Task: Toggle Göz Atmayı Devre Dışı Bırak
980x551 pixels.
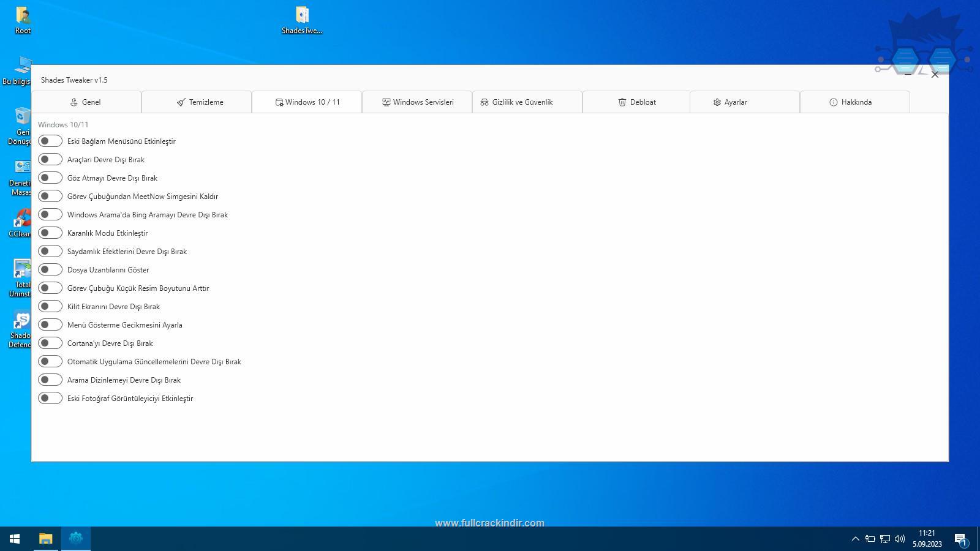Action: point(50,178)
